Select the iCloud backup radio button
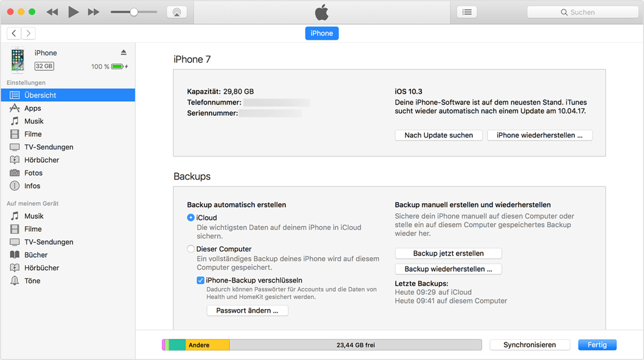This screenshot has width=644, height=360. [191, 217]
